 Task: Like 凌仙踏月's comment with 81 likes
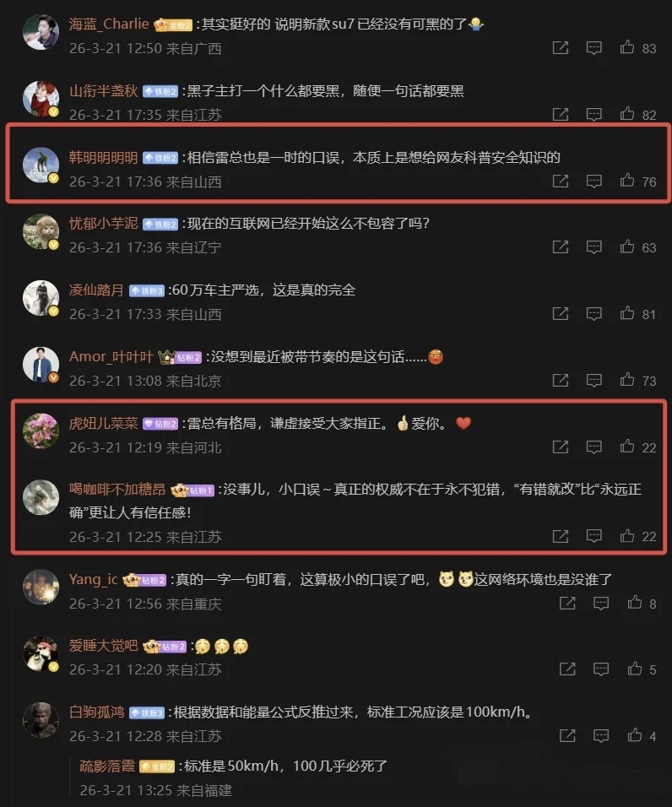point(626,313)
